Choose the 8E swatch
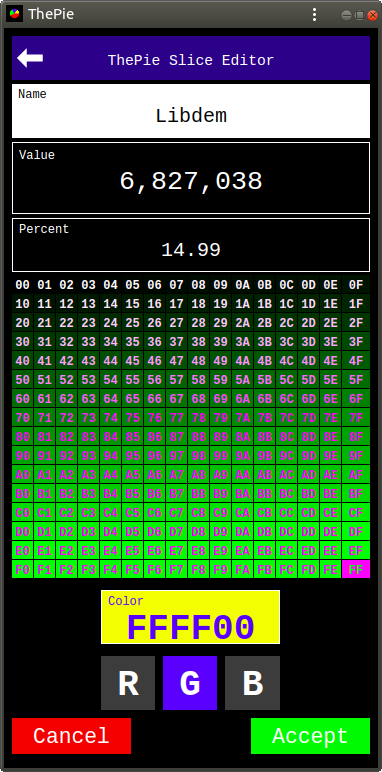The height and width of the screenshot is (772, 382). pyautogui.click(x=331, y=437)
